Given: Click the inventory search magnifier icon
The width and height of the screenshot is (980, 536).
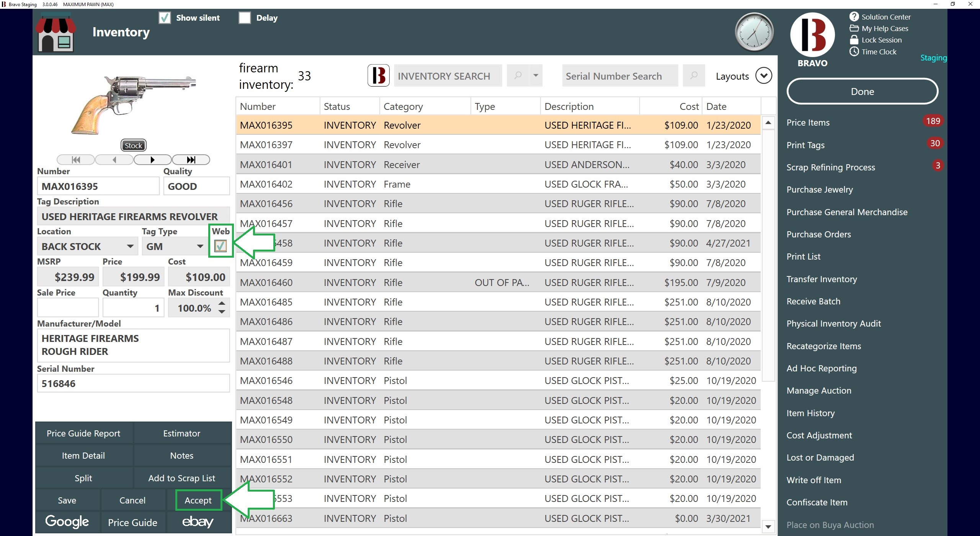Looking at the screenshot, I should (x=518, y=75).
